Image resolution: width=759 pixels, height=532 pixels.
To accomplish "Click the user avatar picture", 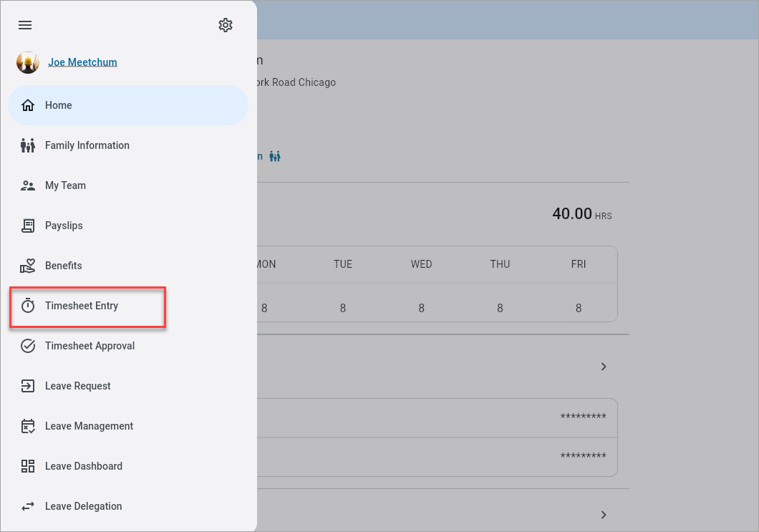I will (x=28, y=62).
